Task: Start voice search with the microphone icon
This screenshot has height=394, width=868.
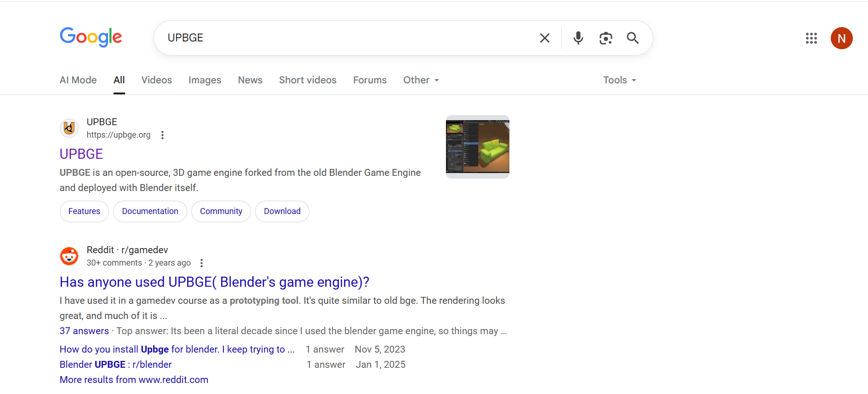Action: pyautogui.click(x=578, y=38)
